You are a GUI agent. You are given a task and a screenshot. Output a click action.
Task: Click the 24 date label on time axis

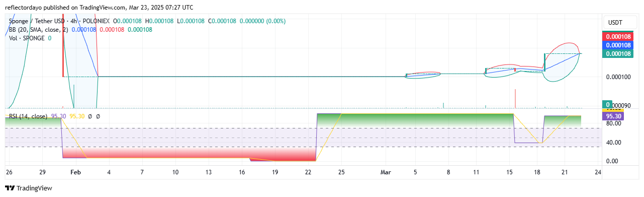pos(597,172)
